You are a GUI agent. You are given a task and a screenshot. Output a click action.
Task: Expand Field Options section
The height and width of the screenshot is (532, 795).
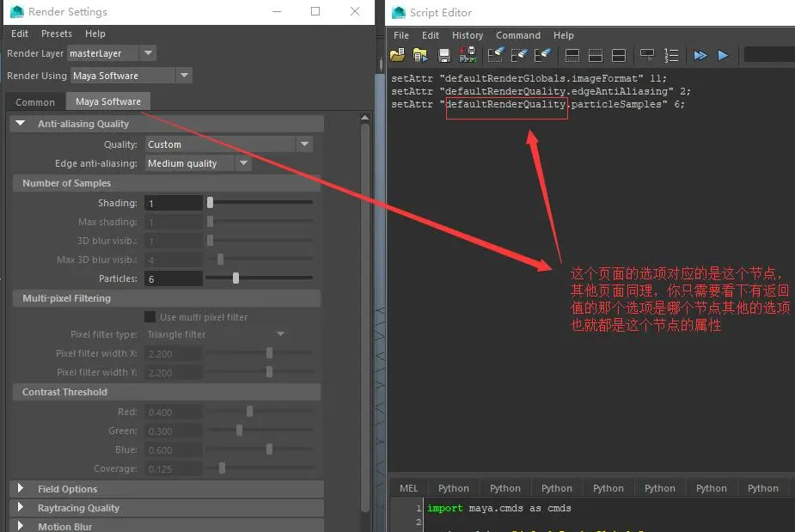(21, 488)
